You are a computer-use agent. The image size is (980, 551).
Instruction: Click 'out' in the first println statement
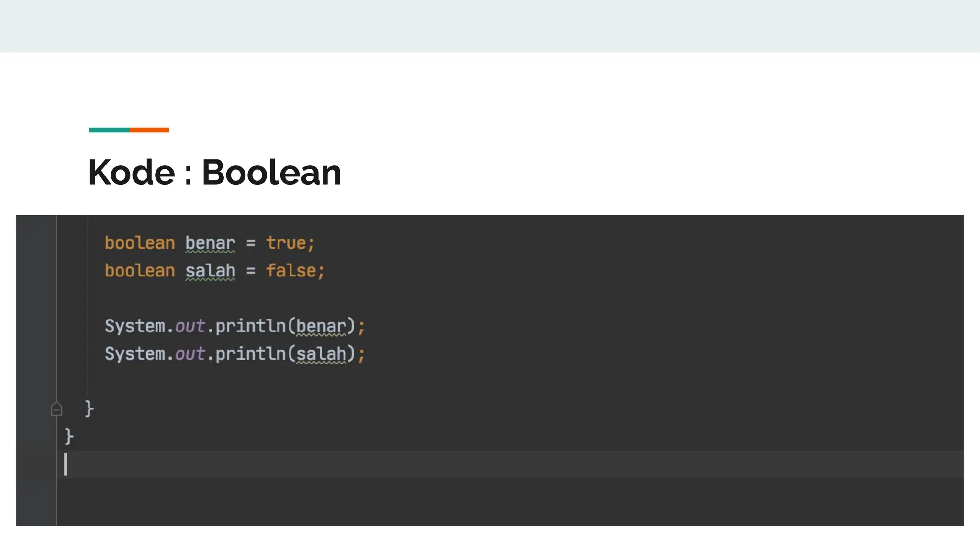[190, 326]
